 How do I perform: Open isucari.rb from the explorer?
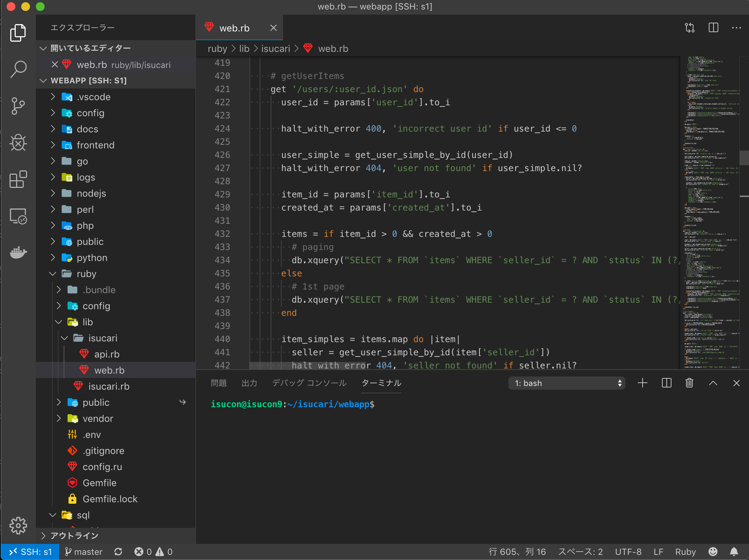[109, 386]
